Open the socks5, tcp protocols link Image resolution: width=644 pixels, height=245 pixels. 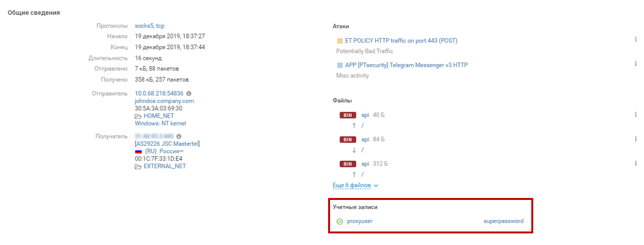click(x=149, y=26)
